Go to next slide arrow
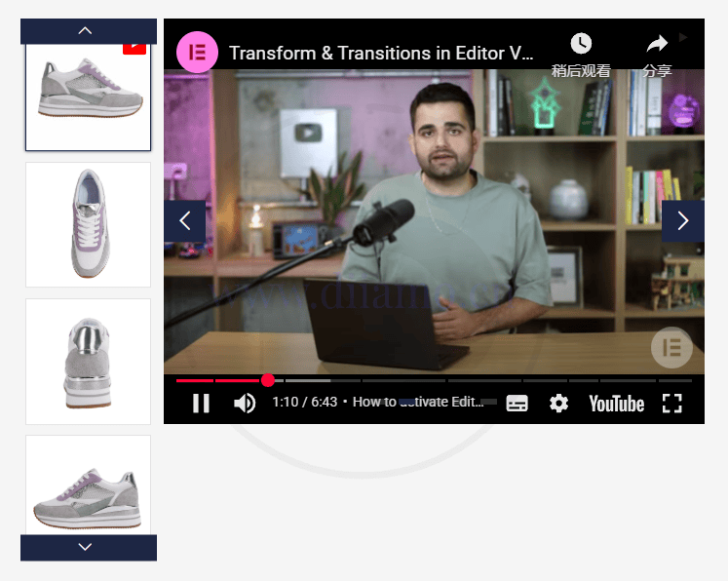 (682, 221)
